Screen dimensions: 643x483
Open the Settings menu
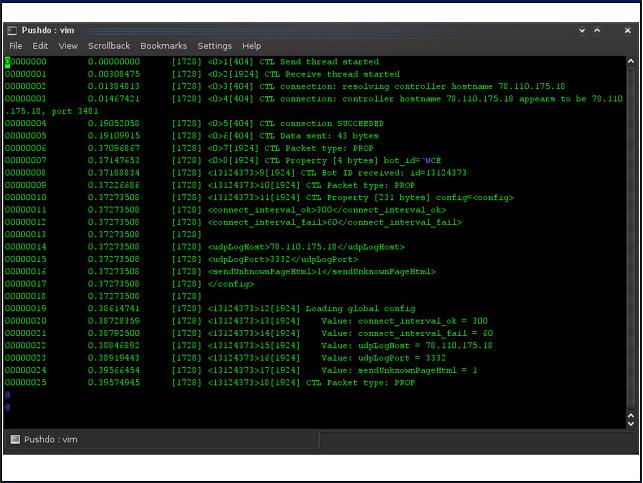214,46
